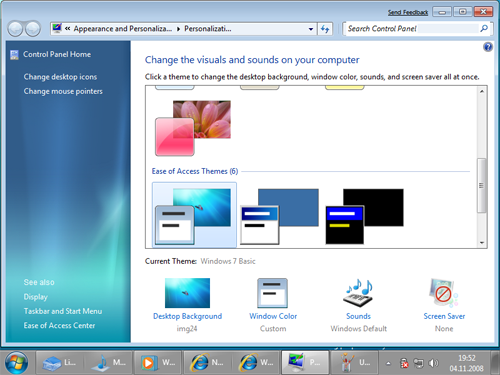Click Ease of Access Themes (6) heading
Image resolution: width=500 pixels, height=375 pixels.
pos(195,171)
